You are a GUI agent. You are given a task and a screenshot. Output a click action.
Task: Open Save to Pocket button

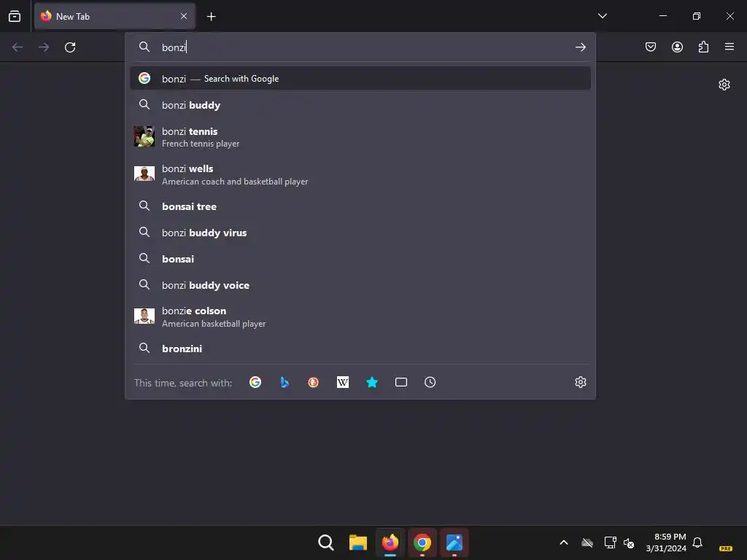650,47
